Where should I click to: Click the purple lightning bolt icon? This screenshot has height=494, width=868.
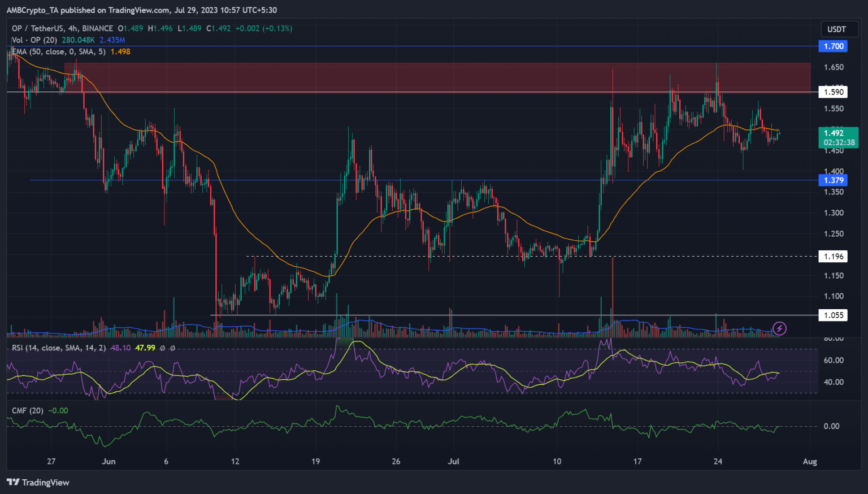click(779, 328)
